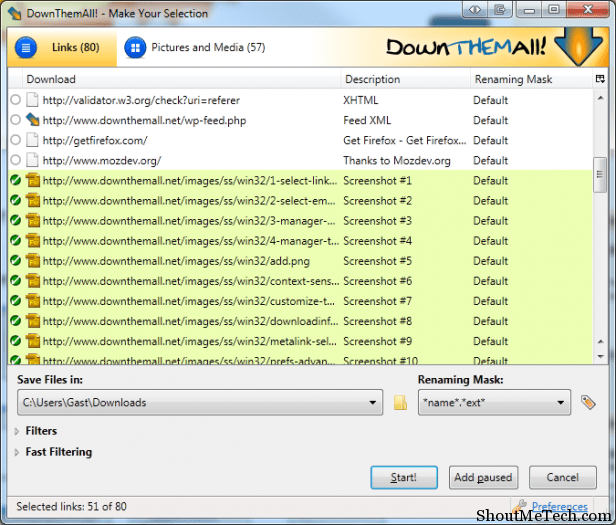Click the Thanks to Mozdev.org description

pos(397,160)
